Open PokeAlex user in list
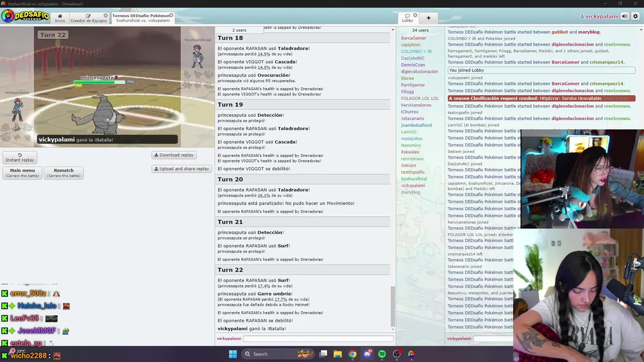Viewport: 644px width, 362px height. tap(410, 152)
